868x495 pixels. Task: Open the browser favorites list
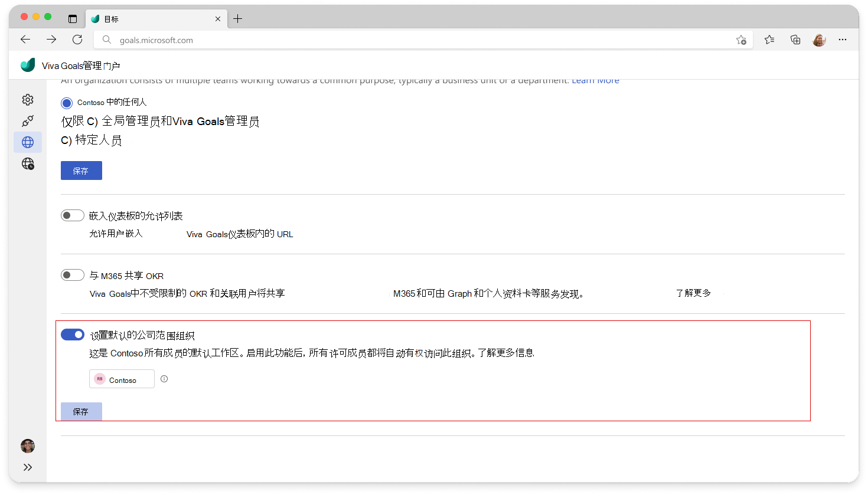[769, 40]
